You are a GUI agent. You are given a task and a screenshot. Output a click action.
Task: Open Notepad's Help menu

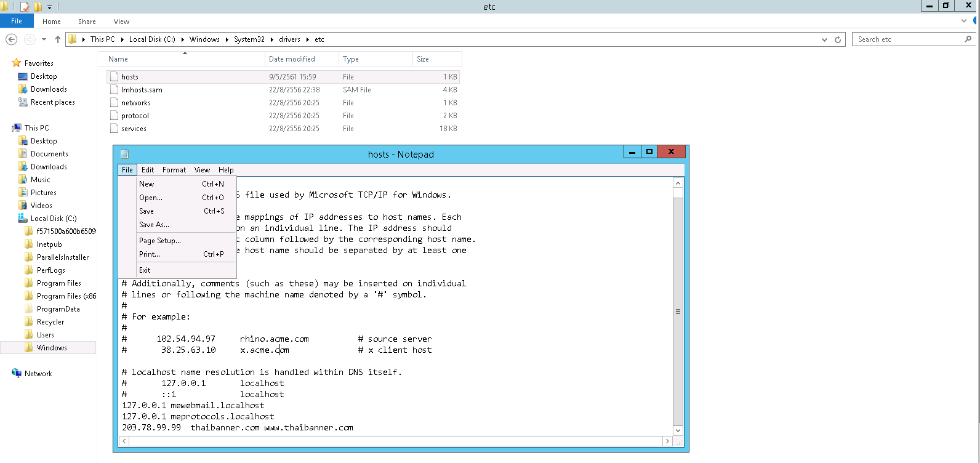[226, 170]
